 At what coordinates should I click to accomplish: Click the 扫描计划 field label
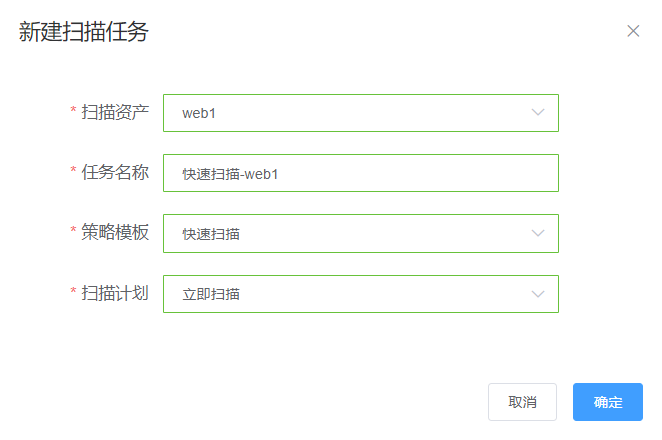[115, 292]
